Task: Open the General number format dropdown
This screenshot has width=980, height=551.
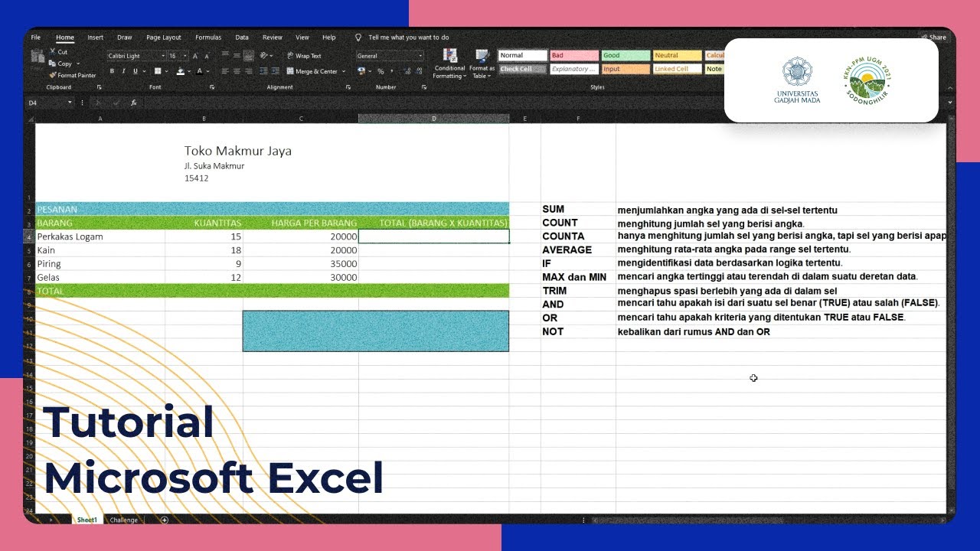Action: point(420,56)
